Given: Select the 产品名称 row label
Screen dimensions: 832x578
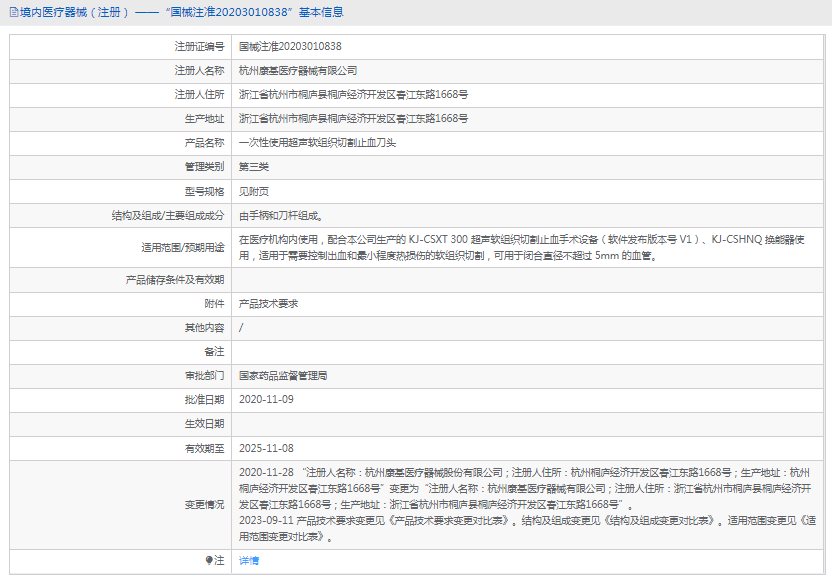Looking at the screenshot, I should pos(204,143).
